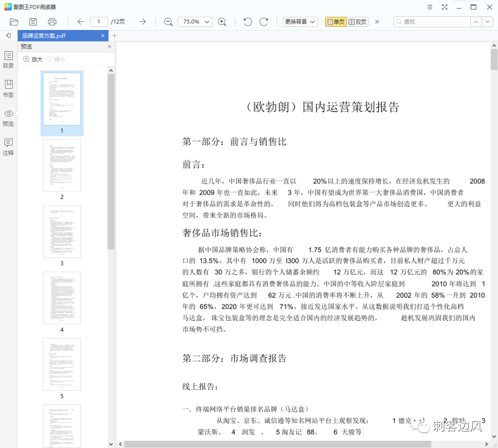Click the page number input field
Viewport: 498px width, 448px height.
[x=99, y=22]
